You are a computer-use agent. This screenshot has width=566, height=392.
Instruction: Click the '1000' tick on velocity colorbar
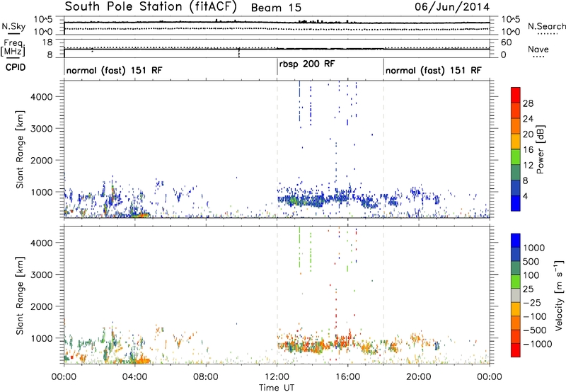coord(534,248)
